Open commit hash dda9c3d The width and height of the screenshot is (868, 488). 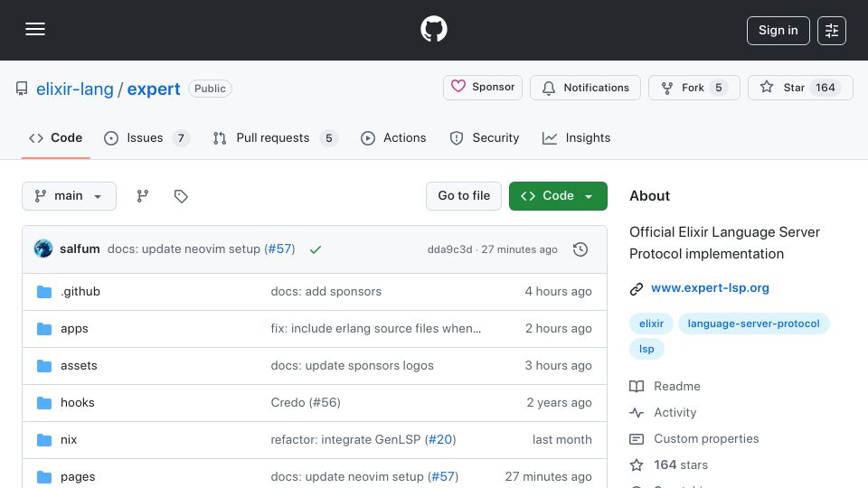(449, 249)
